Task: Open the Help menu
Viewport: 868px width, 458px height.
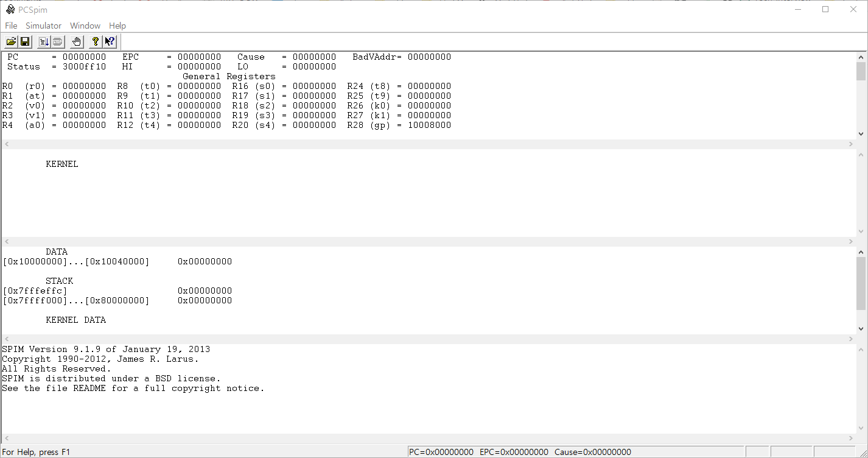Action: click(x=117, y=26)
